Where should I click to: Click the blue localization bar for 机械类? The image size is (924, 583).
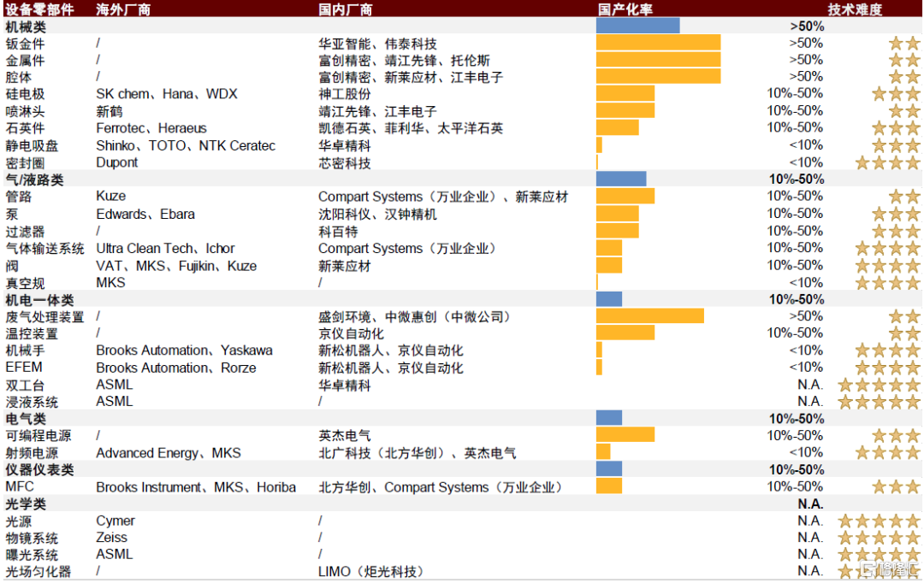pos(637,26)
